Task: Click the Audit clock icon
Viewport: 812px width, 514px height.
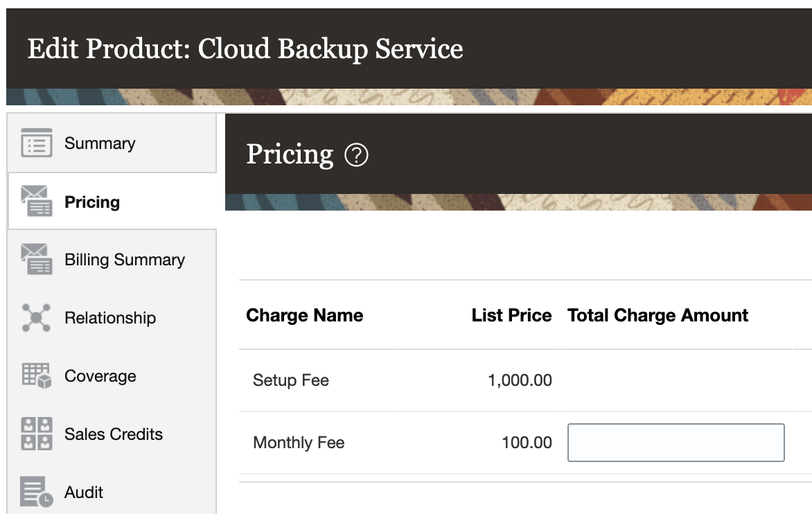Action: pyautogui.click(x=37, y=492)
